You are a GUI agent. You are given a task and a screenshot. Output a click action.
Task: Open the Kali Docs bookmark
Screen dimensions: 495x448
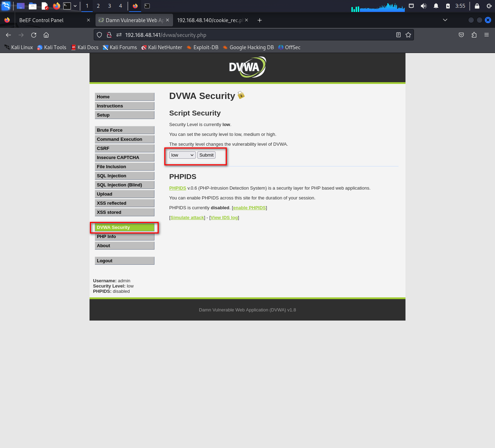[85, 47]
